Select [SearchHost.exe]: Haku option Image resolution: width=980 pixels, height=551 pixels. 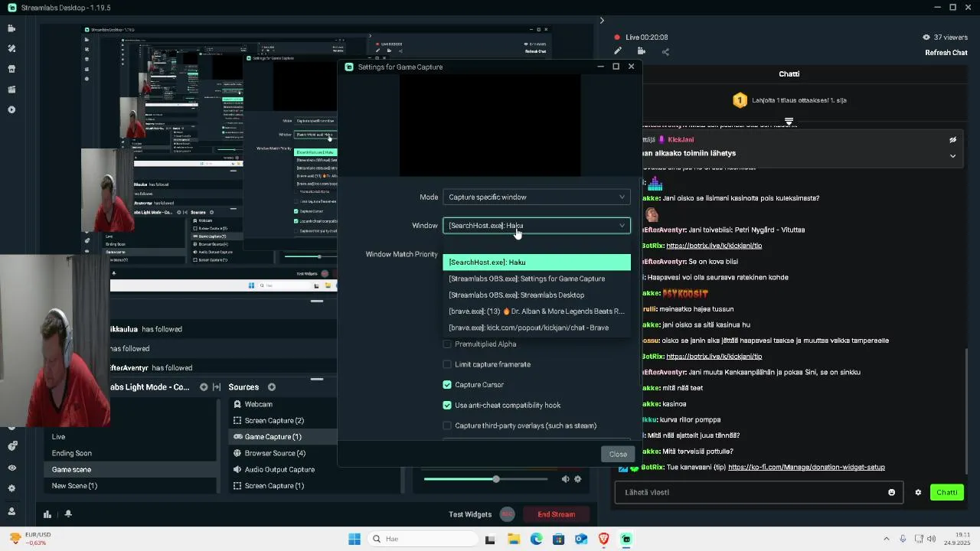[x=537, y=262]
